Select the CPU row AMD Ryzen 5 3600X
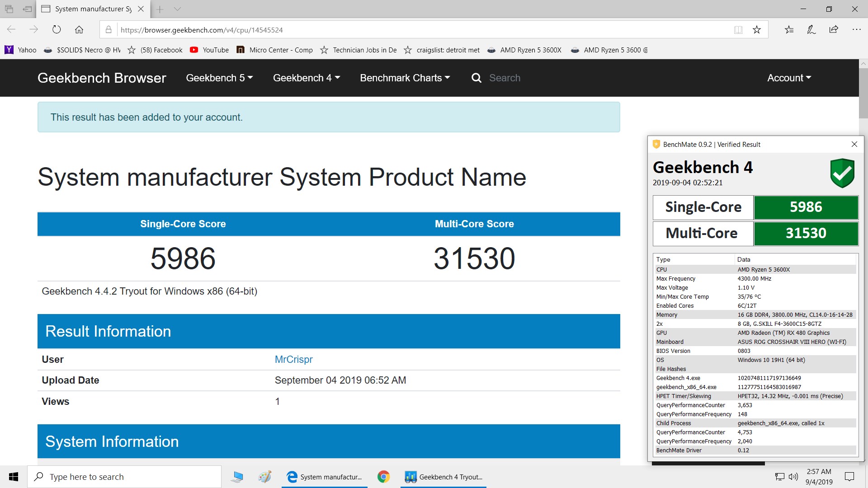 [755, 269]
